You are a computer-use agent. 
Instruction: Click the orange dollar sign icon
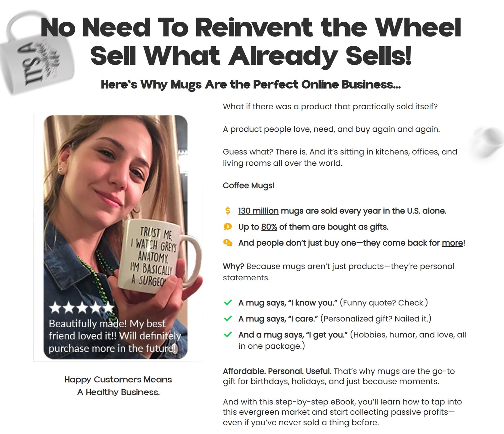pos(228,211)
